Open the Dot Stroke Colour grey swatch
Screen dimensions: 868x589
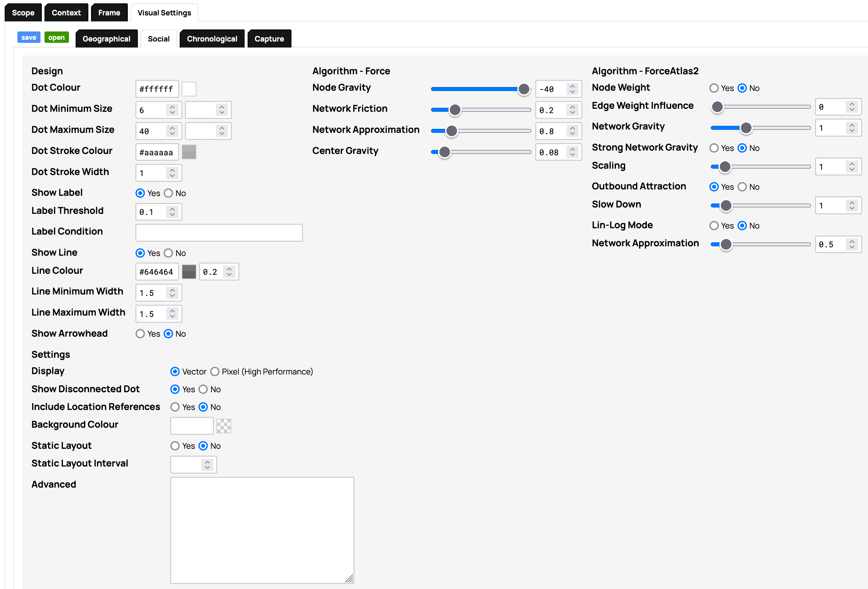coord(189,152)
